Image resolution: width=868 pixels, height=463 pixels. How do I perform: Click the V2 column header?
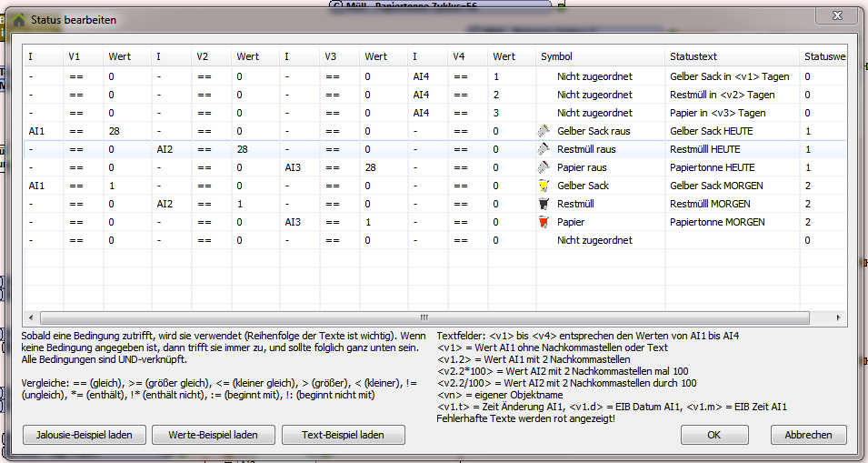click(x=212, y=56)
